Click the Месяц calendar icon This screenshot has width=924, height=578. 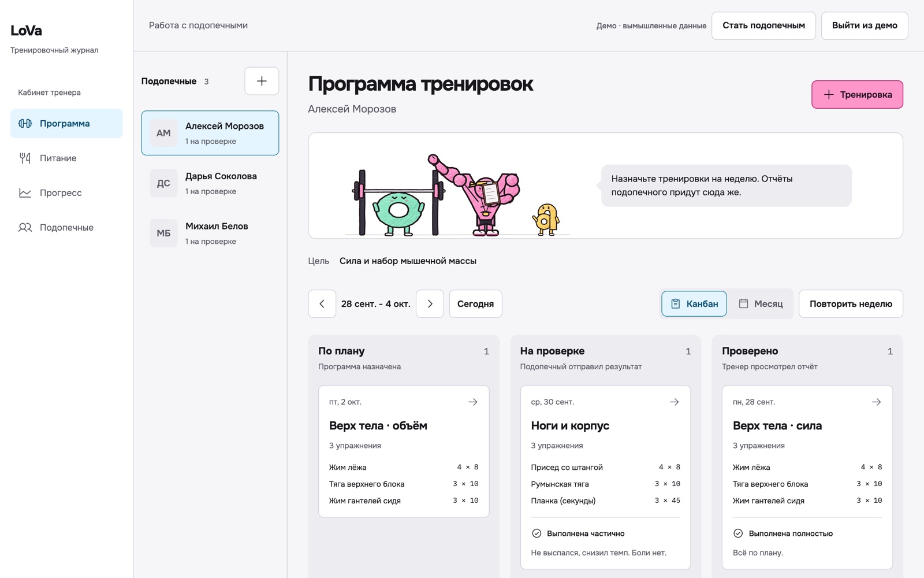click(x=744, y=303)
